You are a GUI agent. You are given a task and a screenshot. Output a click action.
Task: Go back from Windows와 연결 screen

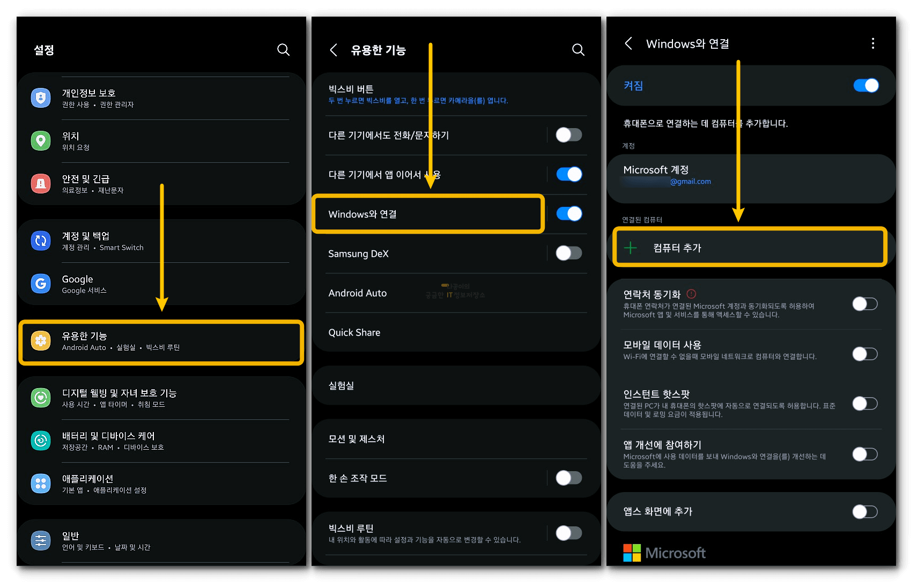click(x=628, y=43)
